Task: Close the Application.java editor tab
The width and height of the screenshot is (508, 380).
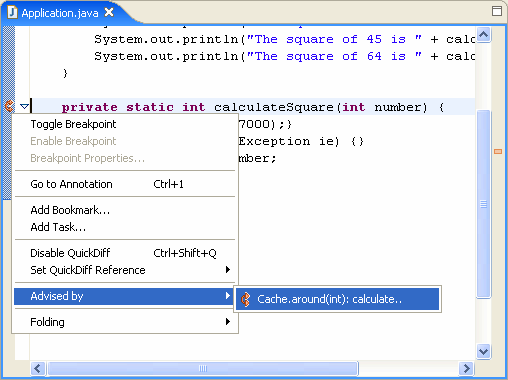Action: click(109, 13)
